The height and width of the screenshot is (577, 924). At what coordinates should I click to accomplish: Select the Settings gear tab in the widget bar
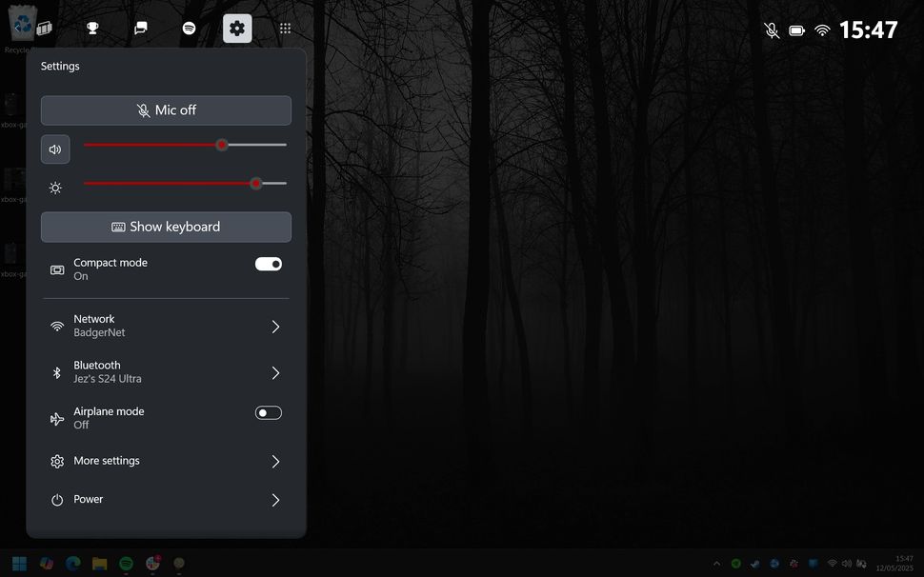point(236,28)
